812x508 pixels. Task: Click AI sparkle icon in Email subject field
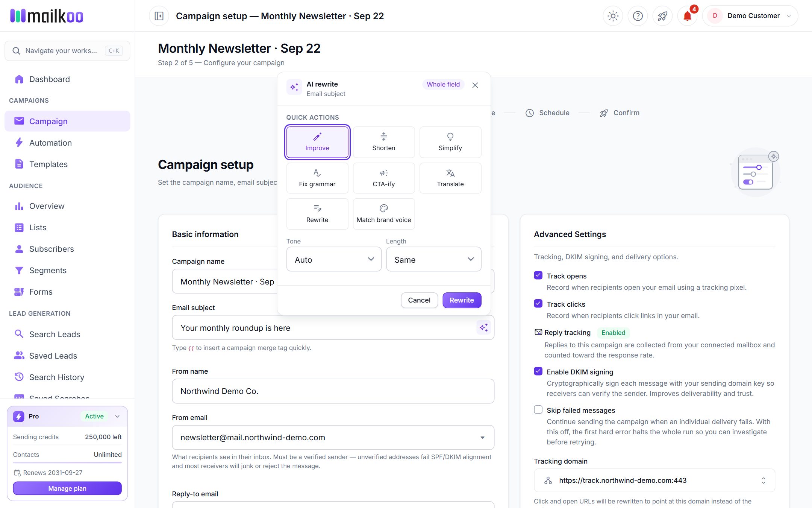[x=483, y=327]
